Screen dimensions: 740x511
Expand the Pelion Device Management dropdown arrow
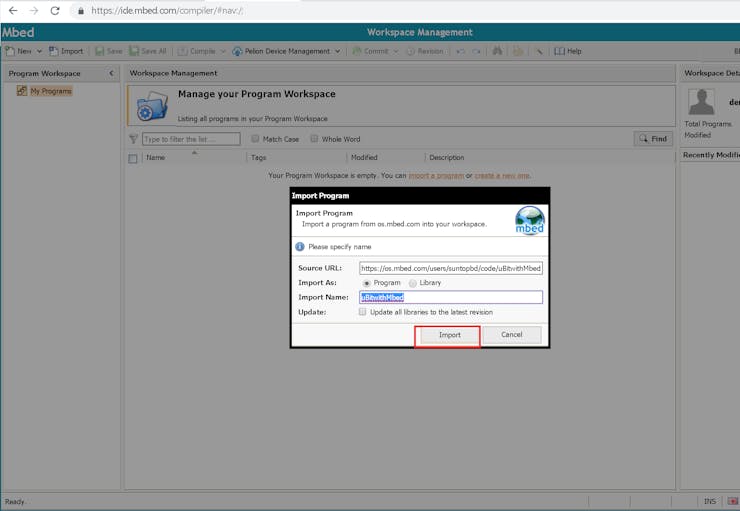337,51
